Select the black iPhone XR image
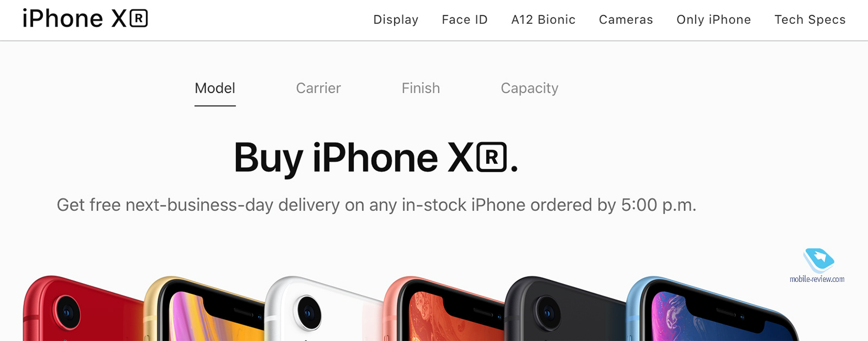The width and height of the screenshot is (868, 341). click(x=564, y=308)
